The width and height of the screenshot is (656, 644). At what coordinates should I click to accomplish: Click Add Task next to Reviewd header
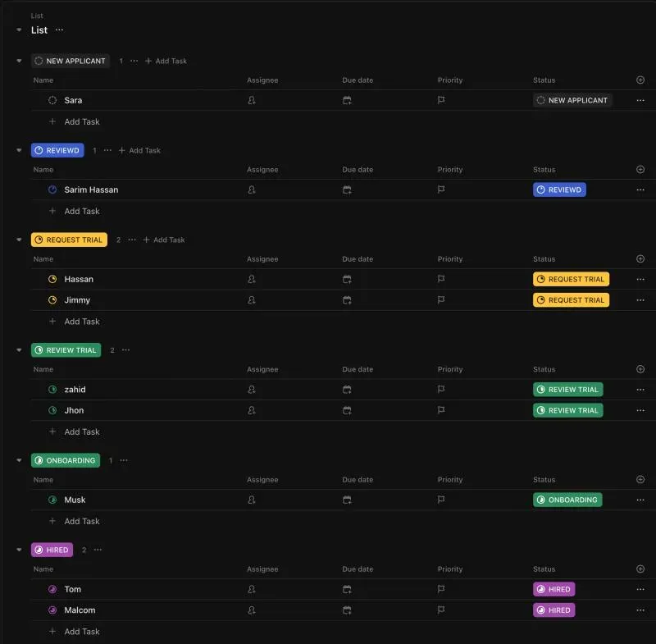[x=139, y=151]
